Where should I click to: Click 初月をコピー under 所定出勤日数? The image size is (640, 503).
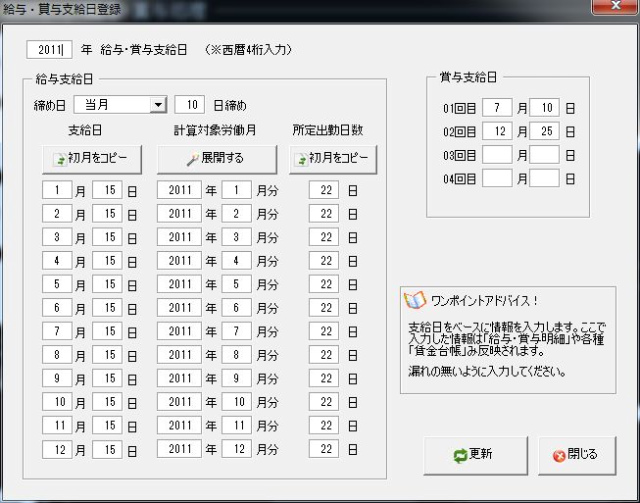click(333, 159)
